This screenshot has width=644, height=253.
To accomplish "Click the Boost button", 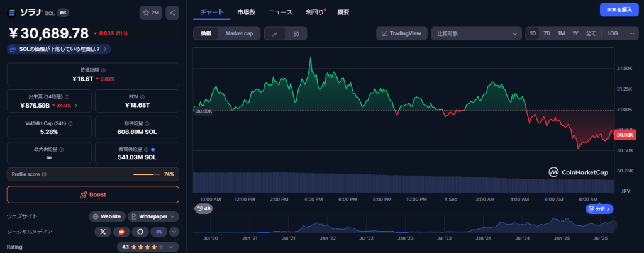I will (93, 194).
